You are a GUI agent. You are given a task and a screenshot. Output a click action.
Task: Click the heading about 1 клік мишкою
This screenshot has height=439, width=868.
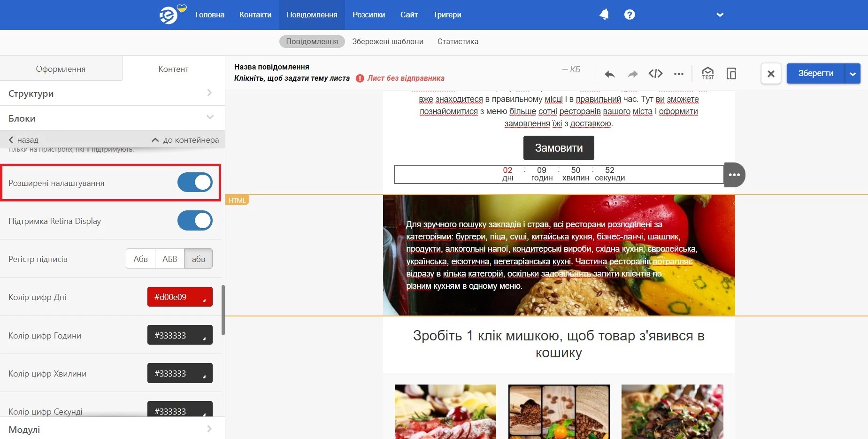coord(559,344)
